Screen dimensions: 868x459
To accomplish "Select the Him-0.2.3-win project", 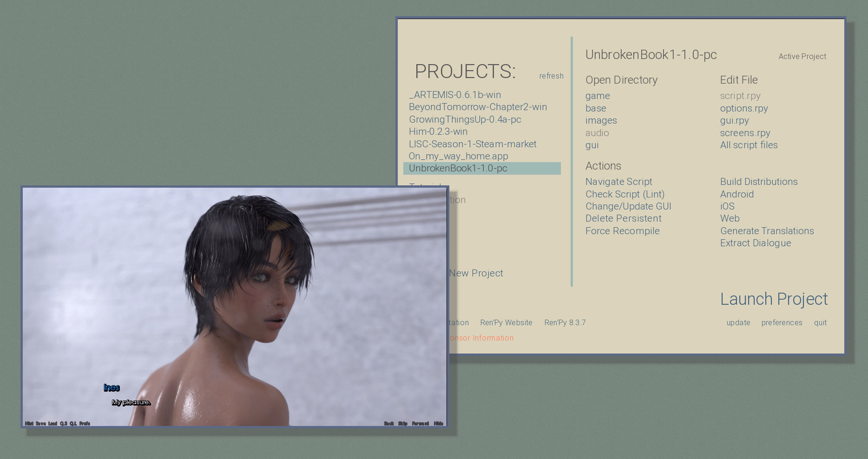I will coord(438,131).
